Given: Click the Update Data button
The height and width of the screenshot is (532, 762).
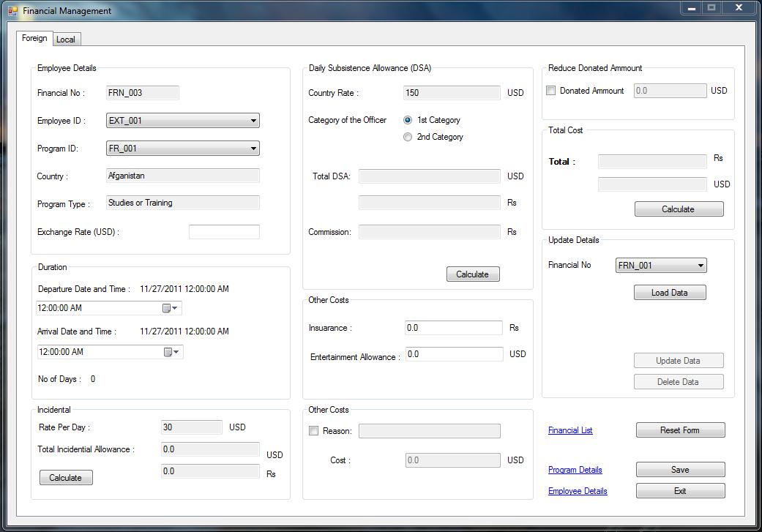Looking at the screenshot, I should point(679,361).
